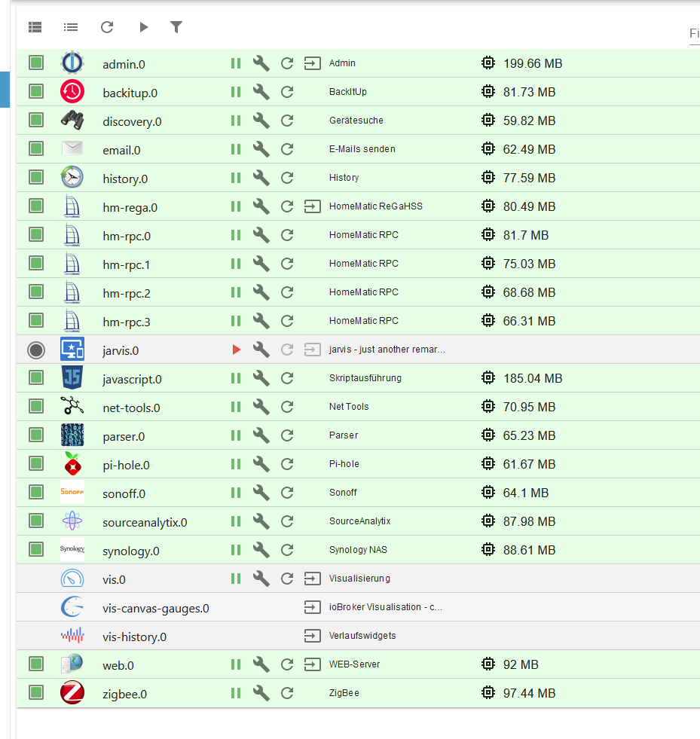Select the sonoff.0 instance name

click(124, 493)
